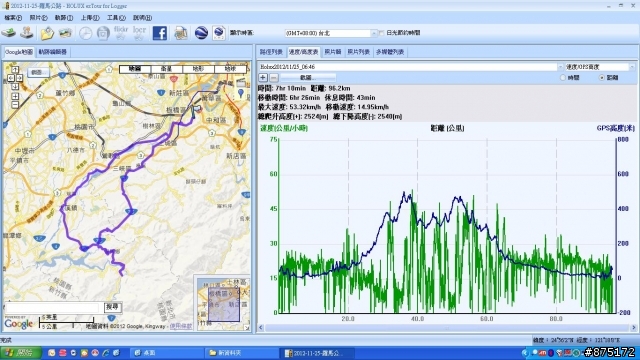640x360 pixels.
Task: Select the Earth (地球) view type button
Action: pos(230,69)
